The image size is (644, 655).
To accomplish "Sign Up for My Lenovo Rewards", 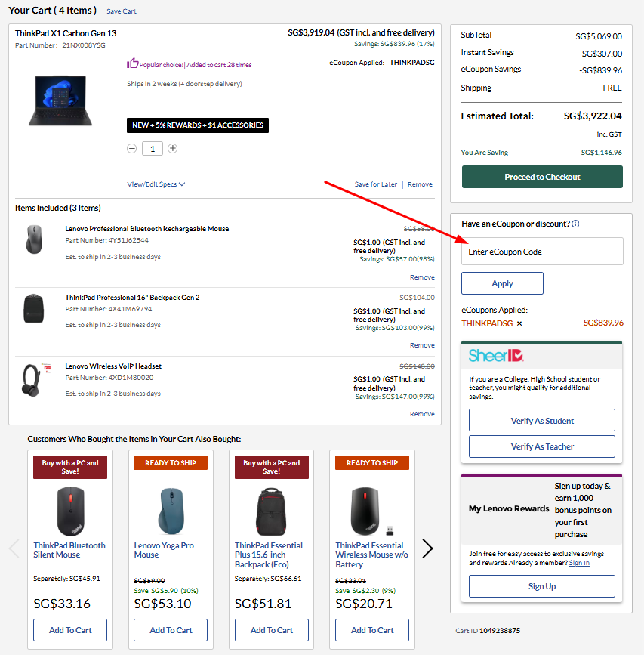I will pos(541,585).
